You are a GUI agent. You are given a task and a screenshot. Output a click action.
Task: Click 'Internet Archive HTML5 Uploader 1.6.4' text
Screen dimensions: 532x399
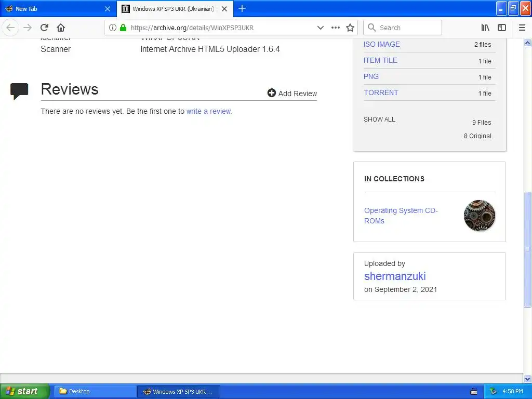(x=210, y=49)
